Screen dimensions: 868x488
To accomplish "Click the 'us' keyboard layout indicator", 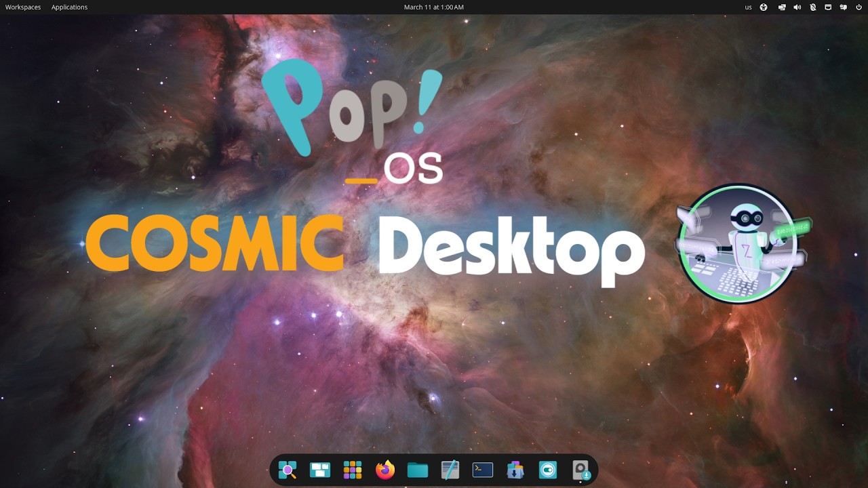I will [x=748, y=7].
